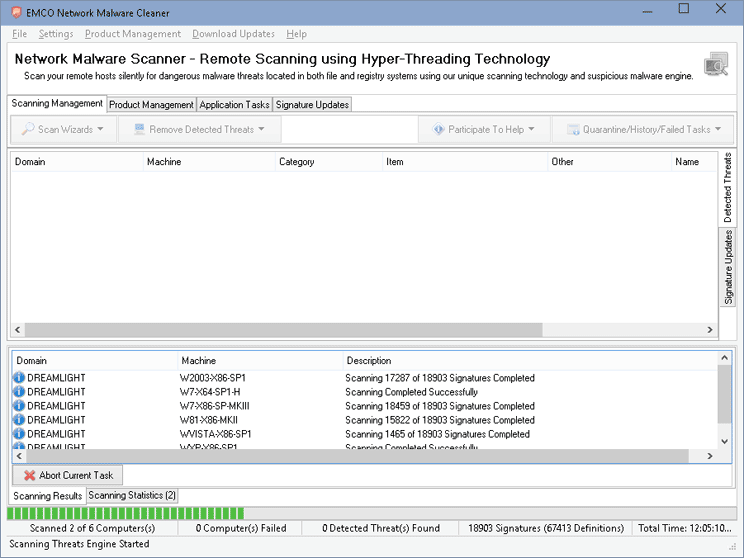744x558 pixels.
Task: Click the Abort Current Task button
Action: pyautogui.click(x=67, y=475)
